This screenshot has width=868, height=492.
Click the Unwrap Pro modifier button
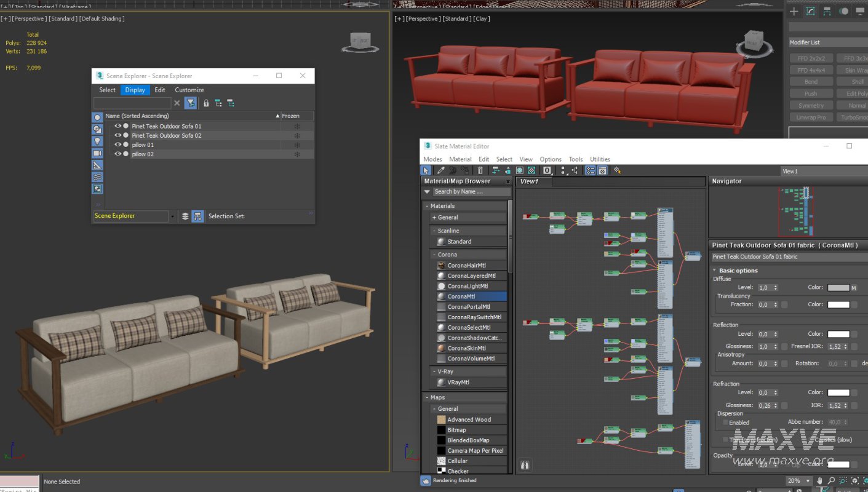click(811, 117)
